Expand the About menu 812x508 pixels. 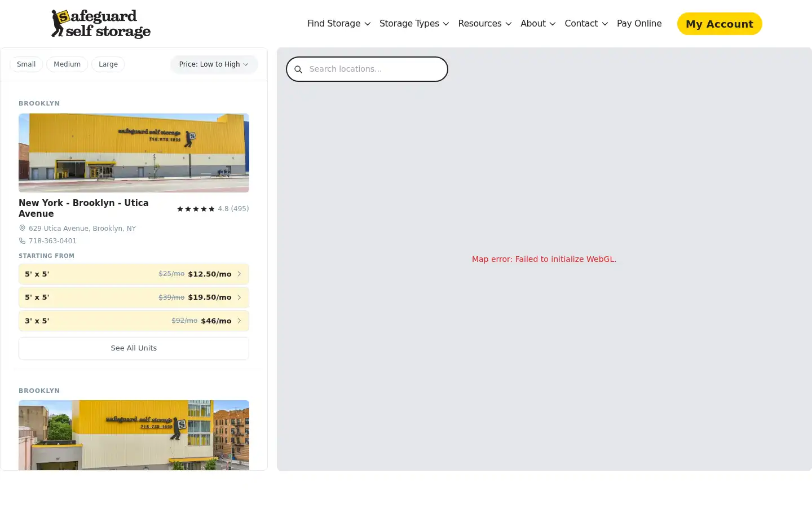click(x=538, y=24)
